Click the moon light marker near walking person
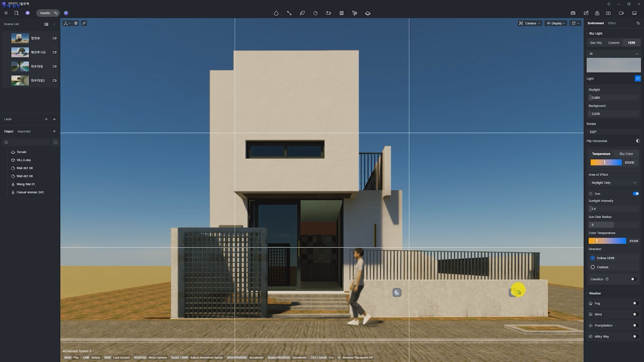Screen dimensions: 644x362 coord(397,293)
